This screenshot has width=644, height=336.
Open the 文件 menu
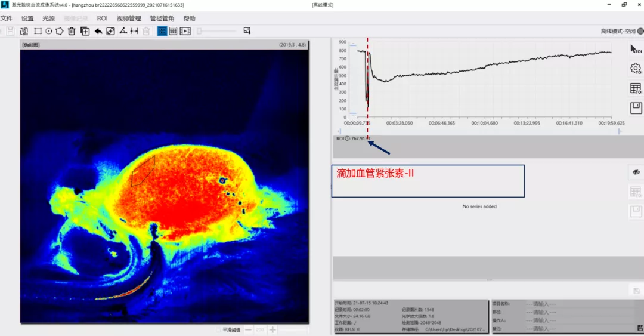coord(6,19)
